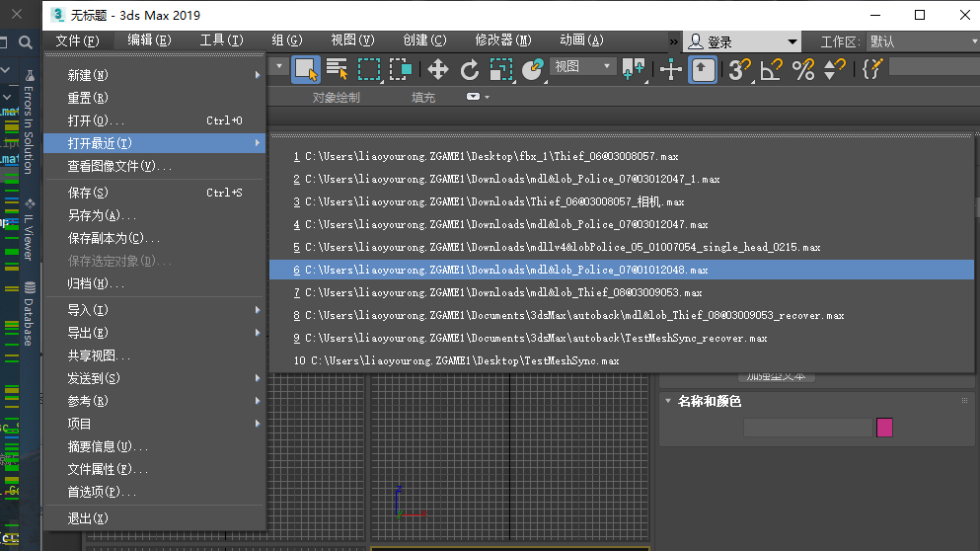The image size is (980, 551).
Task: Click Select and Place tool
Action: coord(533,69)
